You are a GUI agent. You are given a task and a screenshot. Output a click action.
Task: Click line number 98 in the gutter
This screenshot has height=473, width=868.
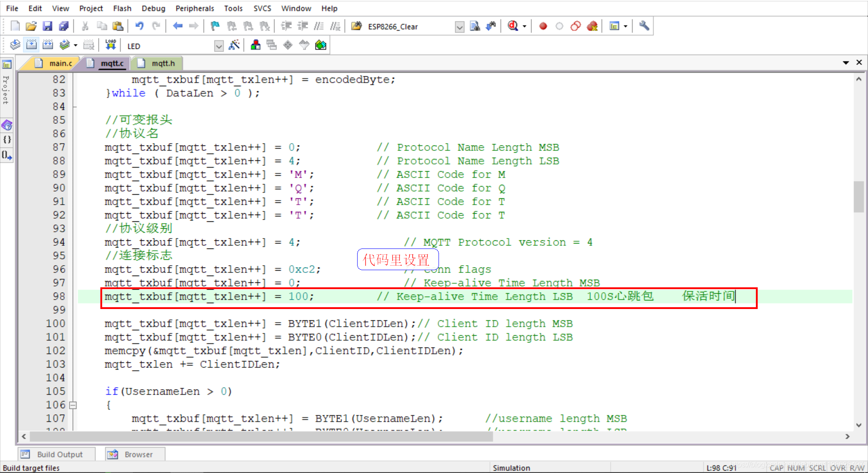coord(59,296)
